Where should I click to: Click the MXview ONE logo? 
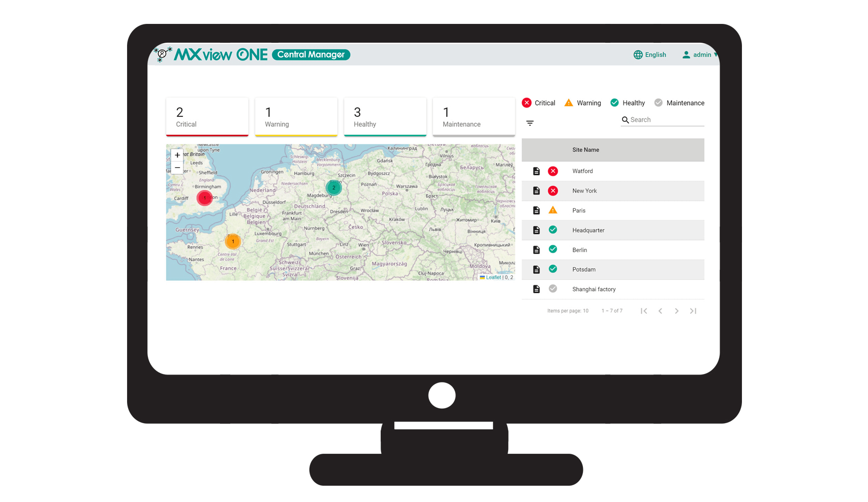coord(210,54)
